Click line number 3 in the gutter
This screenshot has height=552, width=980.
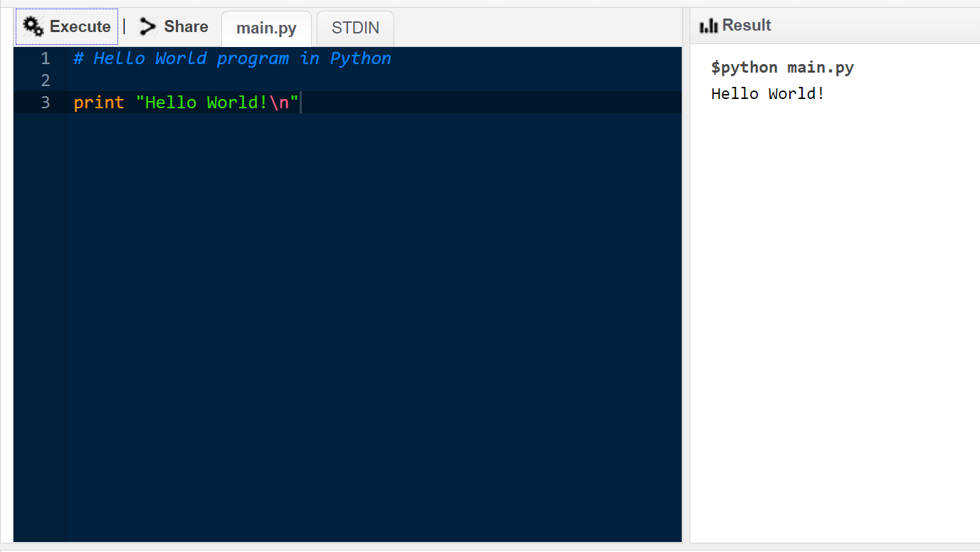(46, 103)
